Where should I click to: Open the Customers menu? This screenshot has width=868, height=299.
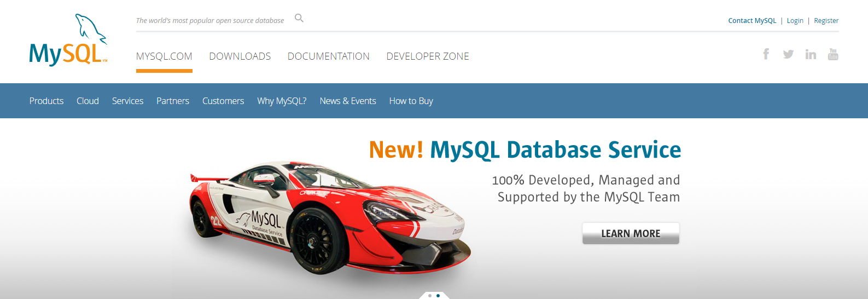pos(223,101)
